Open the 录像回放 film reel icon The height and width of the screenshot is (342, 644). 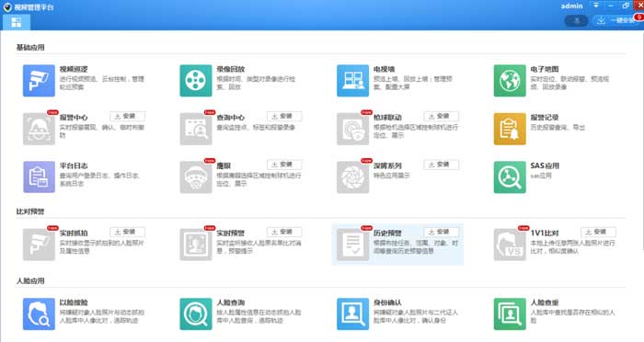(x=196, y=81)
